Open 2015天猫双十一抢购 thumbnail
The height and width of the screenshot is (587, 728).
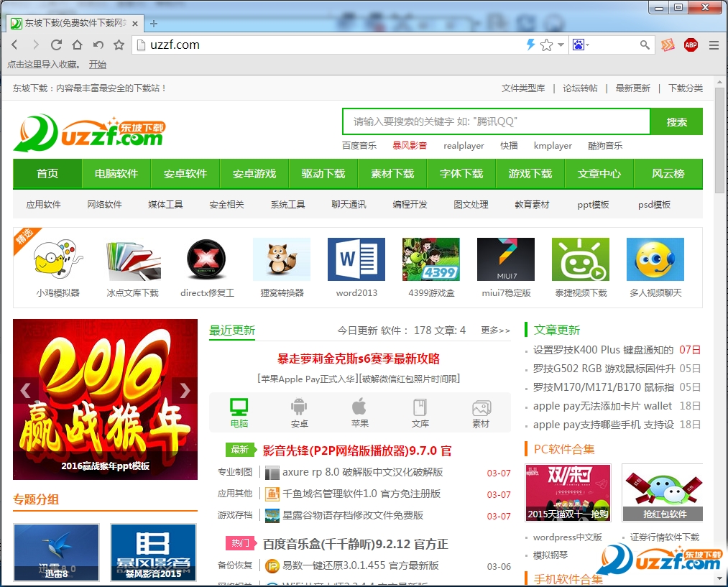click(x=568, y=493)
